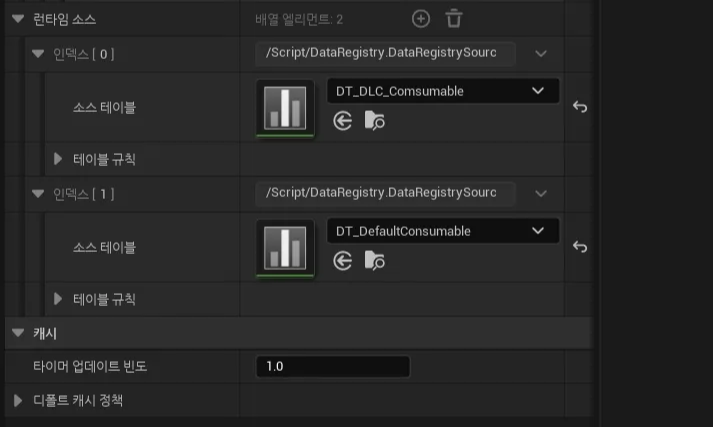Expand 테이블 규칙 under 인덱스 [1]
This screenshot has height=427, width=713.
tap(58, 299)
